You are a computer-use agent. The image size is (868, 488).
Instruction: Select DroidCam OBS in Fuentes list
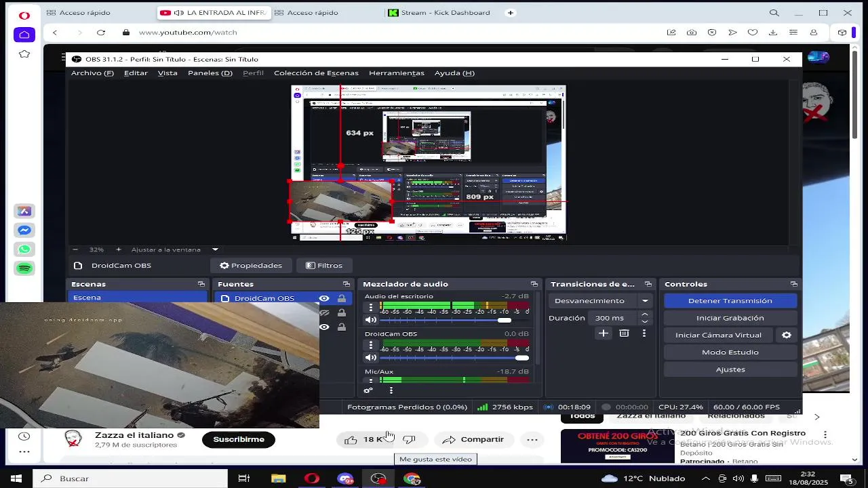click(264, 299)
